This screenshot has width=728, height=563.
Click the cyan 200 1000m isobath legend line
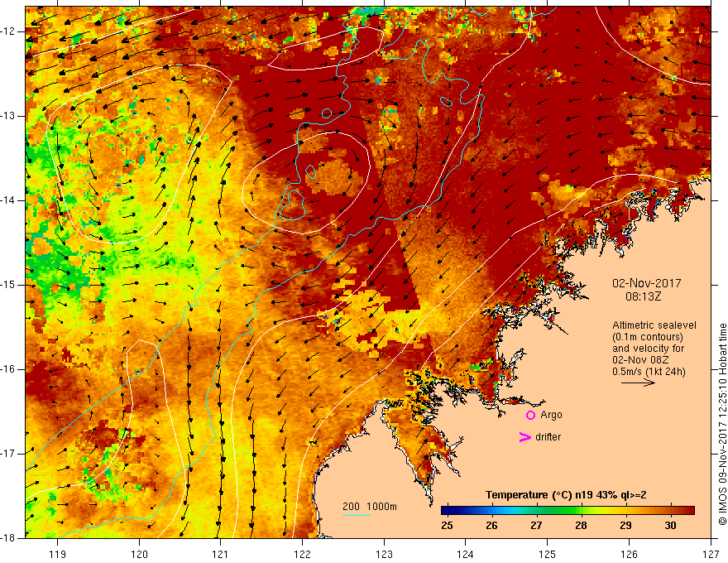(356, 516)
